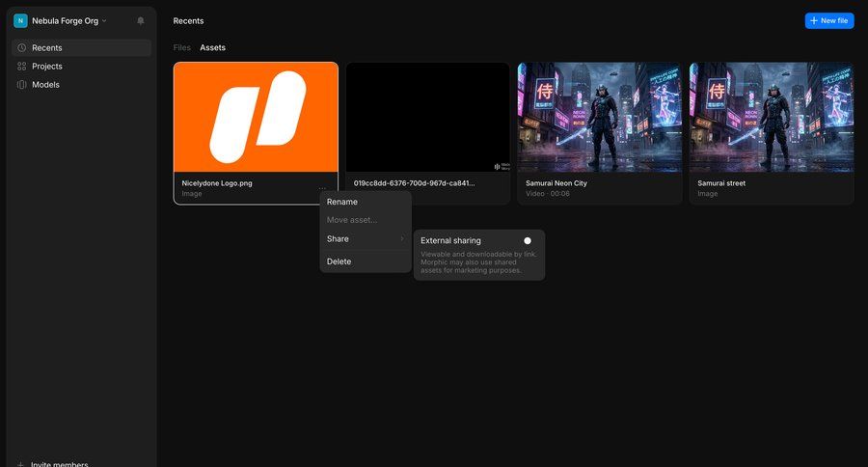Image resolution: width=868 pixels, height=467 pixels.
Task: Expand the Share submenu arrow
Action: click(402, 238)
